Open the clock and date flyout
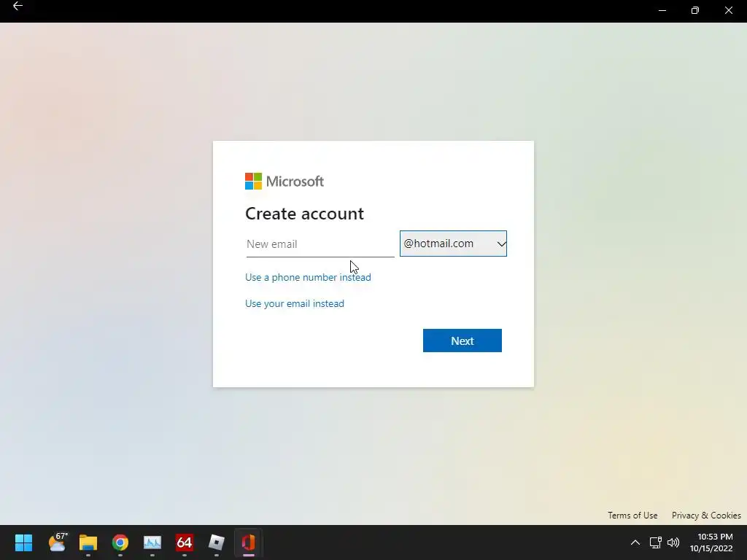Screen dimensions: 747x560 [x=711, y=542]
